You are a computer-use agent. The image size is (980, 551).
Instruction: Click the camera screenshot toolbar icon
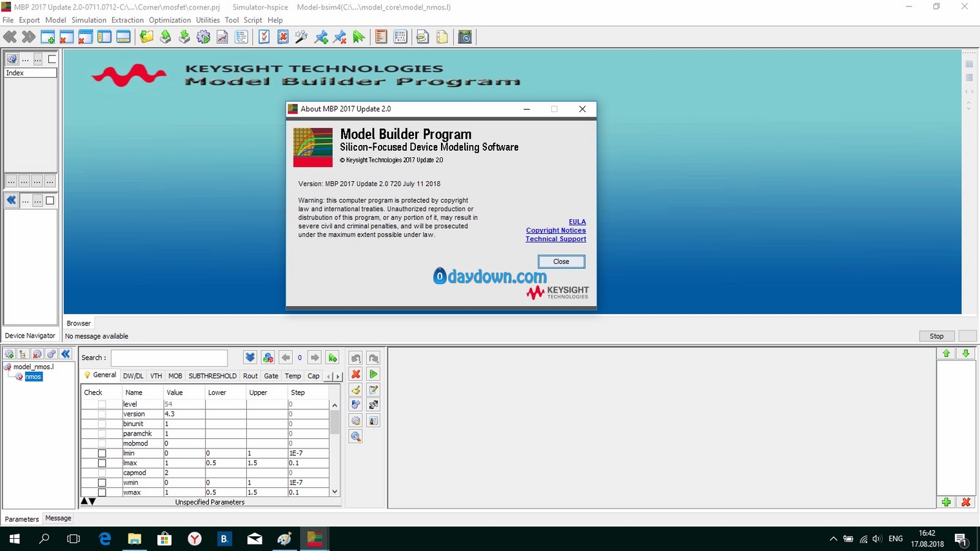click(465, 37)
